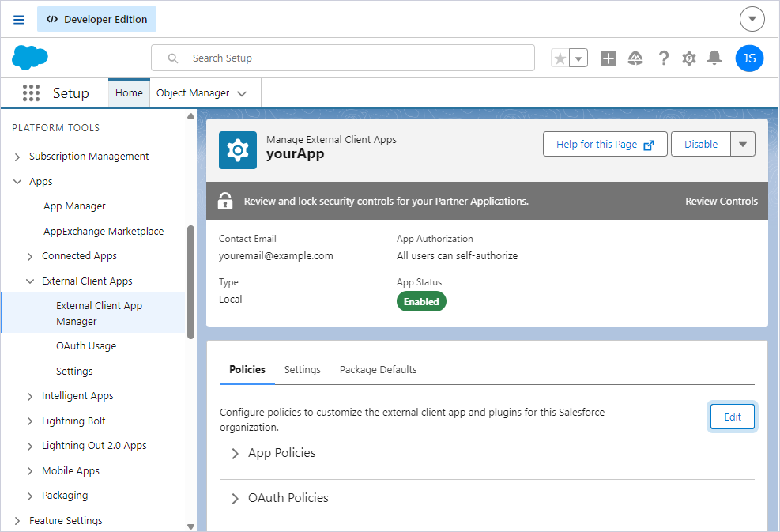Click the Review Controls link
The height and width of the screenshot is (532, 780).
tap(722, 201)
